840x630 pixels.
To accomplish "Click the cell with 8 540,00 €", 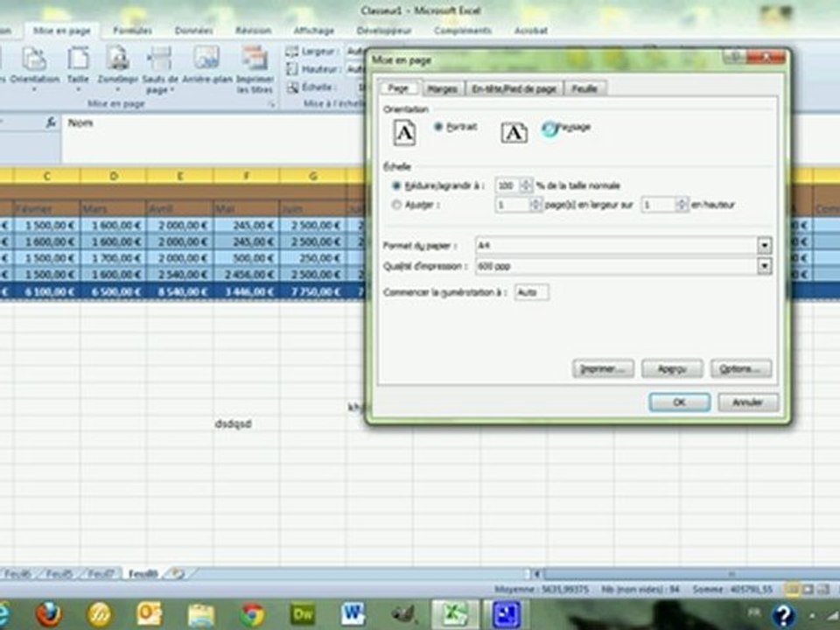I will 179,292.
